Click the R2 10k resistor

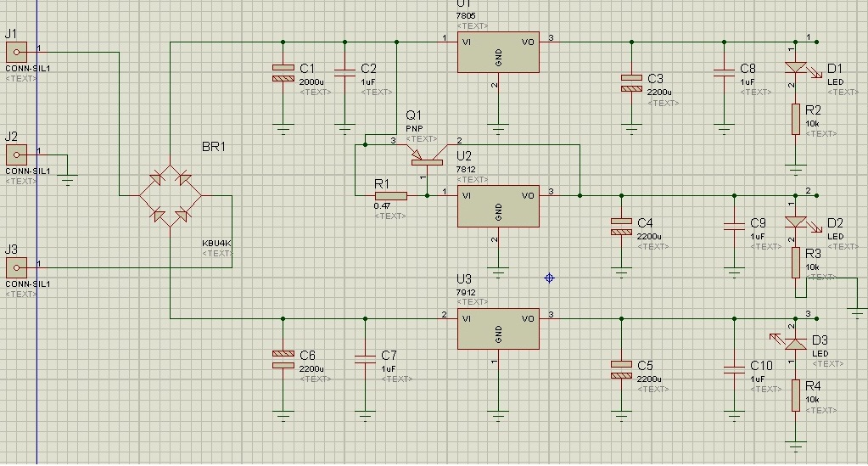pos(796,119)
